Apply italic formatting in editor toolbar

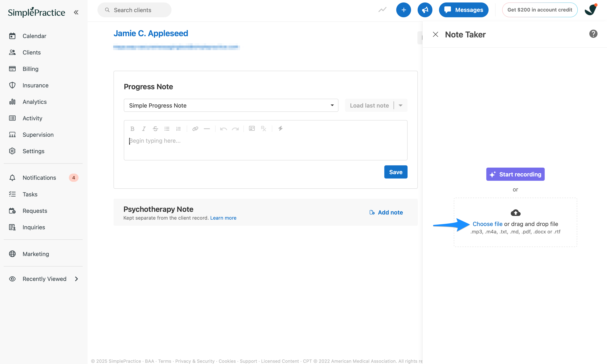click(144, 129)
